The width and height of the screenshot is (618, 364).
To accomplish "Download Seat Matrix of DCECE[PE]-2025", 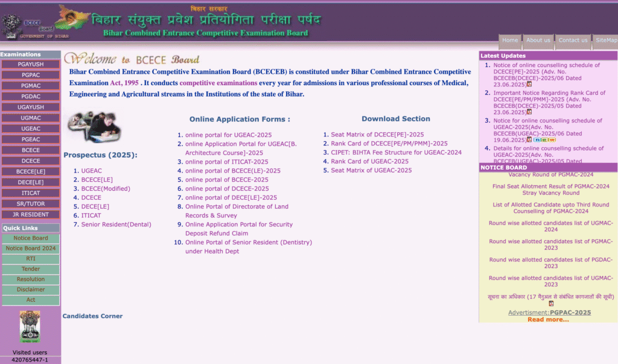I will pyautogui.click(x=377, y=135).
